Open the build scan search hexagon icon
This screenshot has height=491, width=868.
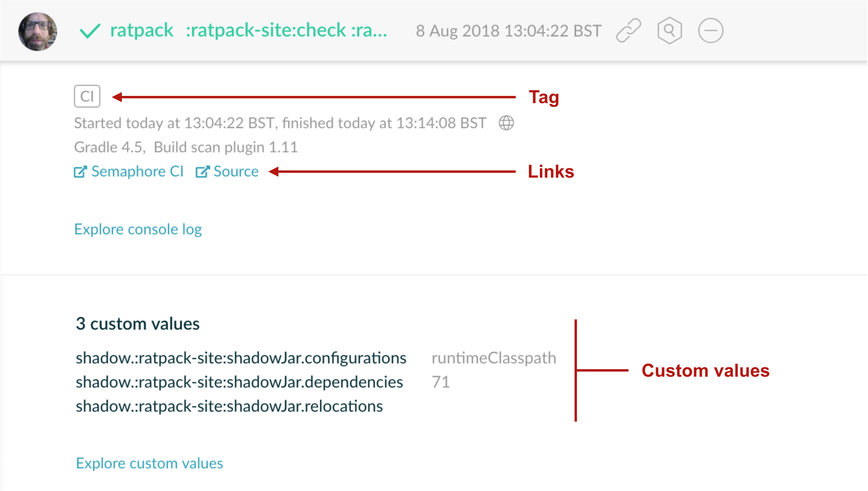pyautogui.click(x=669, y=31)
